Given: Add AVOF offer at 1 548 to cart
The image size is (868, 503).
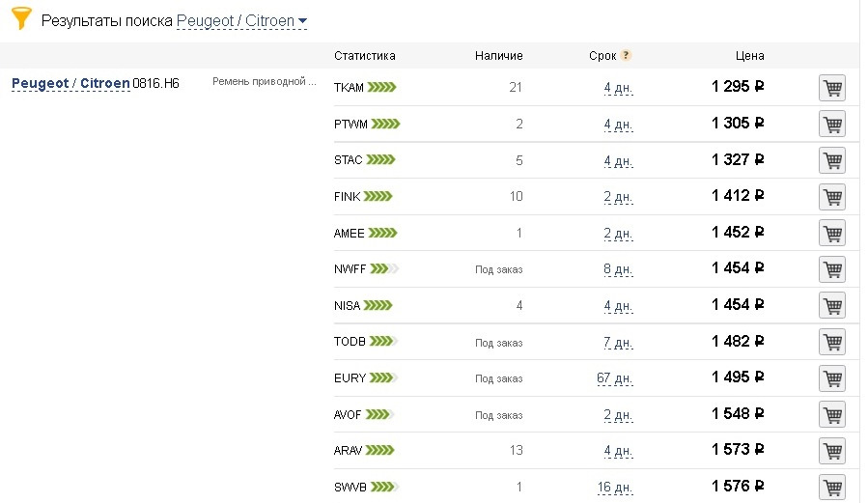Looking at the screenshot, I should [x=832, y=414].
